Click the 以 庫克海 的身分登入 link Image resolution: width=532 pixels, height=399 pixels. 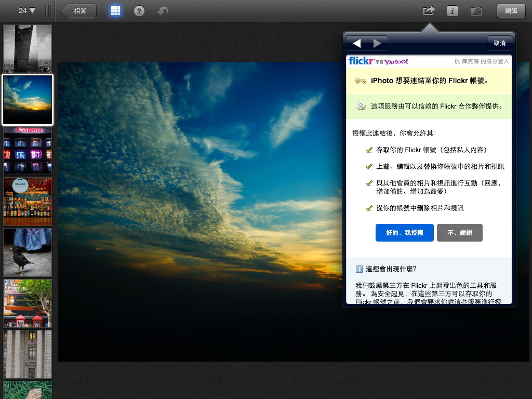[x=483, y=61]
